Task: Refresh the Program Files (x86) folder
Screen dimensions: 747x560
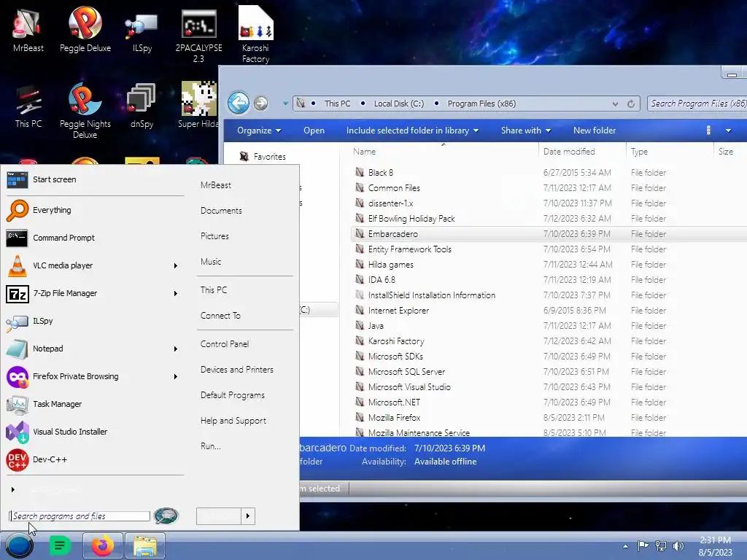Action: click(x=631, y=104)
